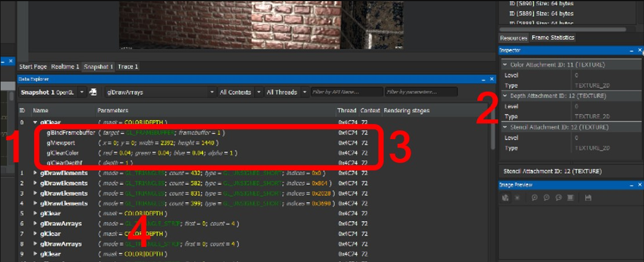Collapse the Color Attachment ID: 11 section
Screen dimensions: 644x262
click(x=505, y=65)
